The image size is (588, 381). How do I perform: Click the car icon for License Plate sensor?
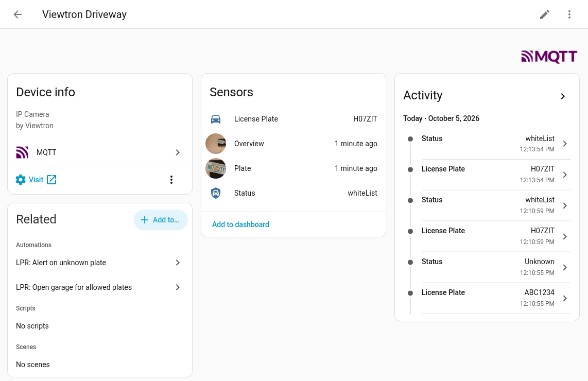(216, 119)
